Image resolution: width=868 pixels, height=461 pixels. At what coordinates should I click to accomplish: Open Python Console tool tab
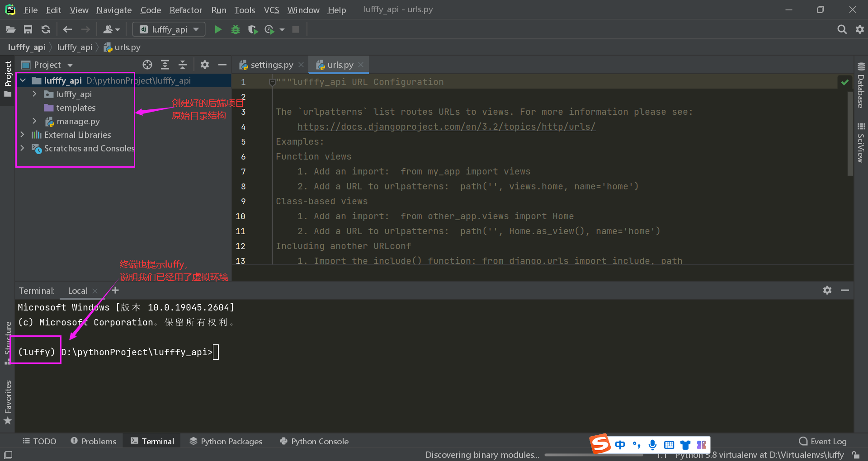(315, 441)
